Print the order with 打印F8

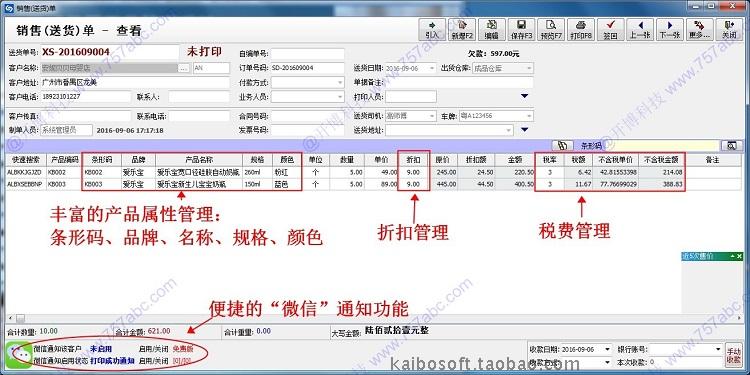tap(581, 30)
